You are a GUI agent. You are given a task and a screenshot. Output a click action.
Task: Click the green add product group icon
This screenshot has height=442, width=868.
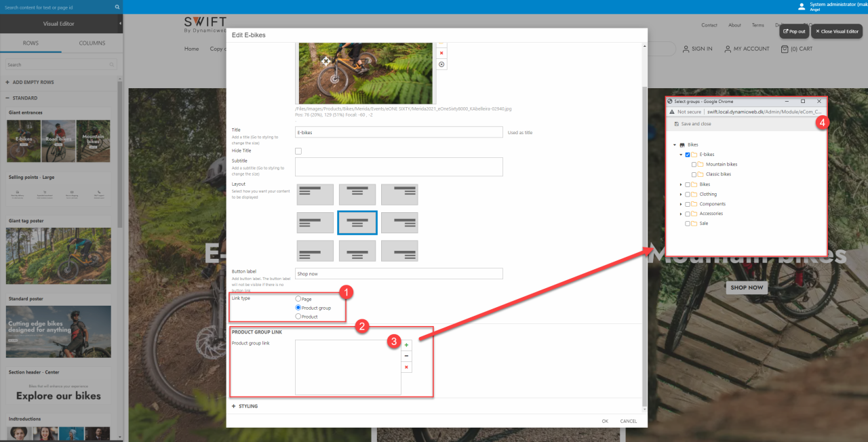(x=407, y=345)
